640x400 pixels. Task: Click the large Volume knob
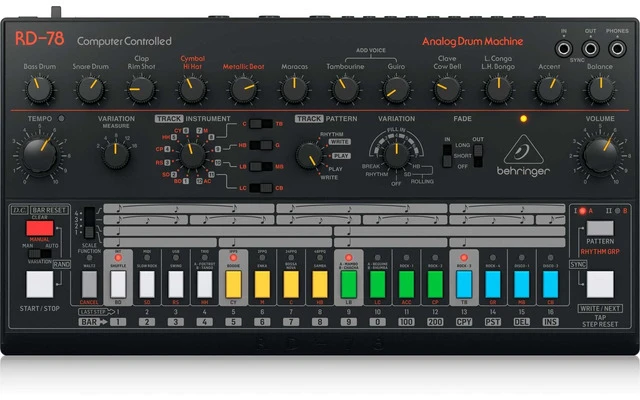click(600, 155)
